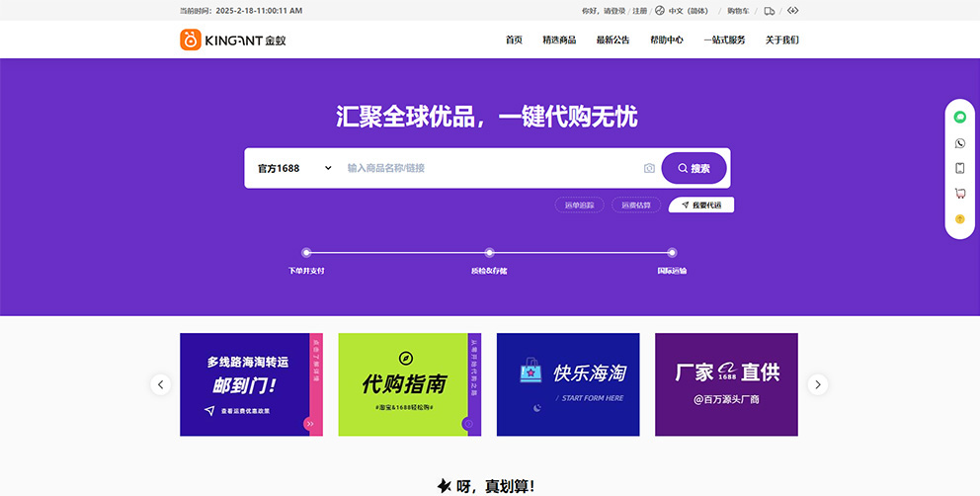The width and height of the screenshot is (980, 496).
Task: Click the 运费估算 button
Action: 636,206
